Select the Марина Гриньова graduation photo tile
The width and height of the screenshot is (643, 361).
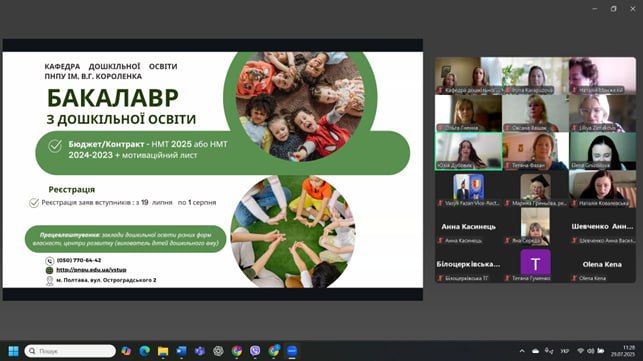[535, 189]
